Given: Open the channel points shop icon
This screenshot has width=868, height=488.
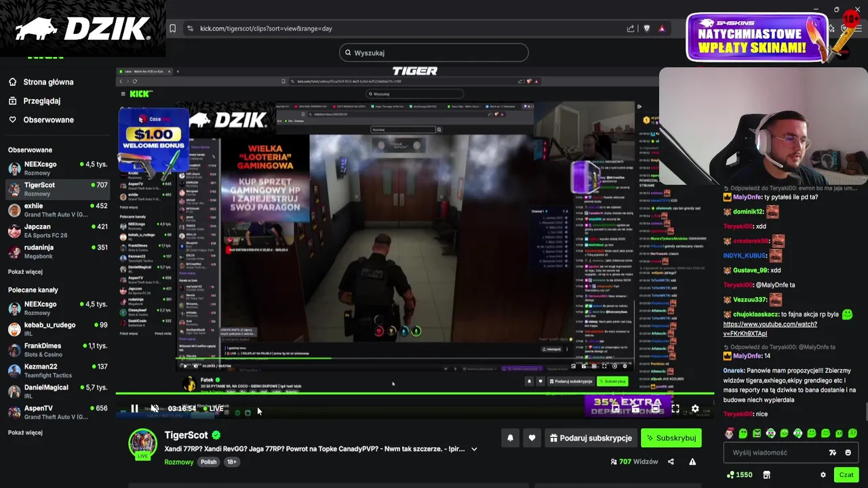Looking at the screenshot, I should pos(767,475).
